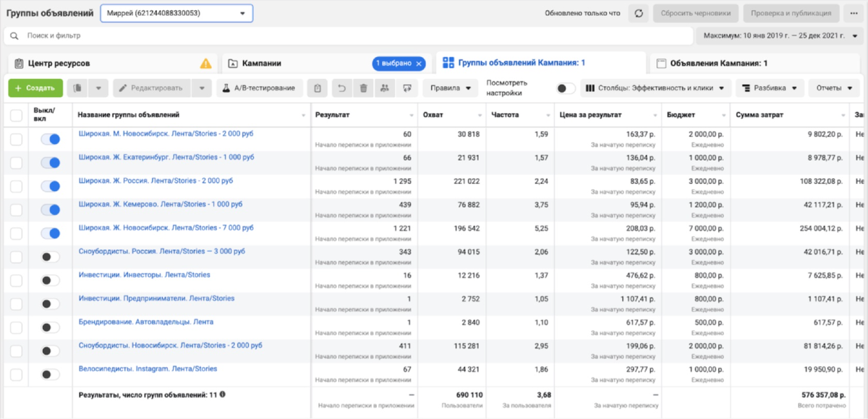Click the warning triangle in Центр ресурсов
This screenshot has width=868, height=419.
(x=206, y=63)
